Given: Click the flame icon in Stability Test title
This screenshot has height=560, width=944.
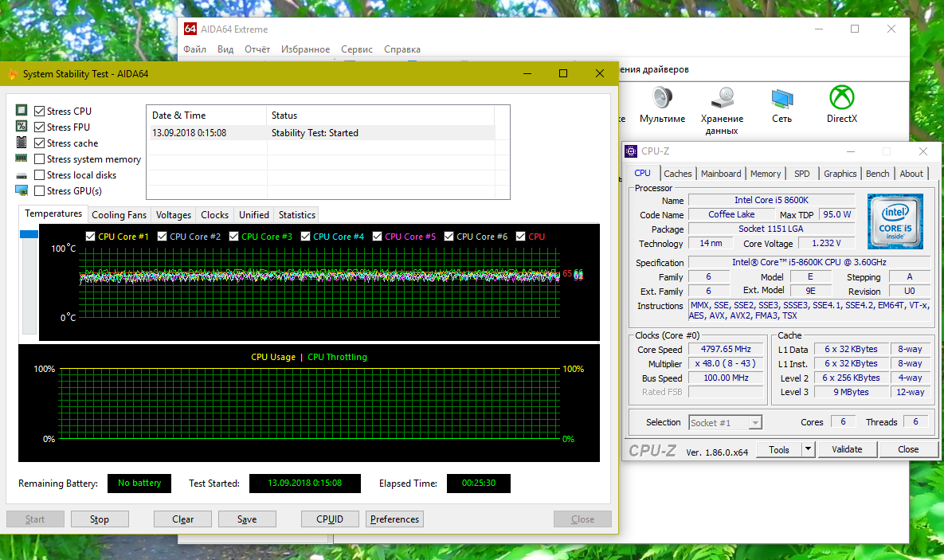Looking at the screenshot, I should pyautogui.click(x=13, y=74).
